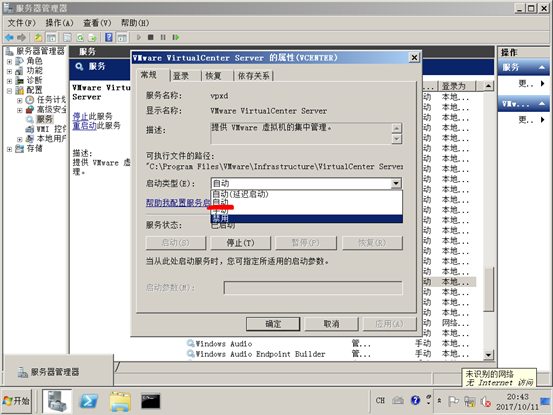Open the 文件(F) menu
Screen dimensions: 553x415
point(22,23)
